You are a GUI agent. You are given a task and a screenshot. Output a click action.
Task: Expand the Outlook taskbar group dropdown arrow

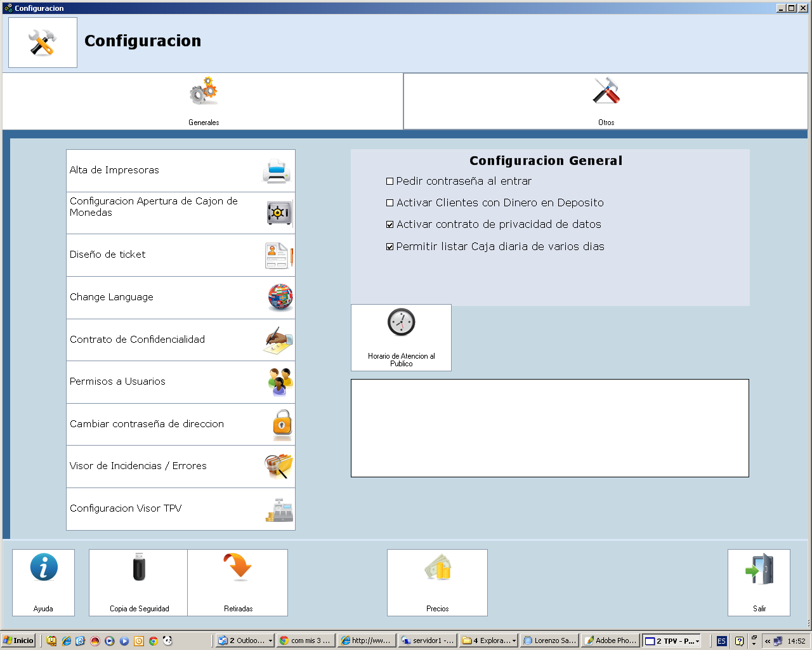270,641
